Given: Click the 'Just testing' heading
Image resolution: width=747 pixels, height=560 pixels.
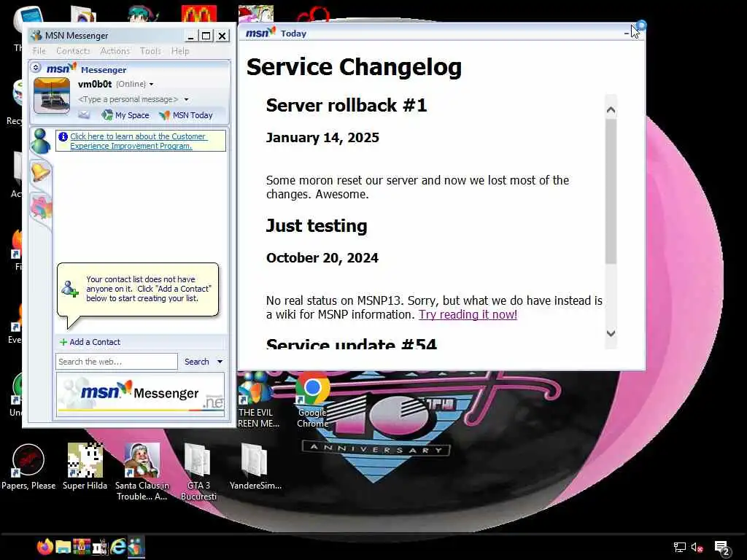Looking at the screenshot, I should pos(317,226).
